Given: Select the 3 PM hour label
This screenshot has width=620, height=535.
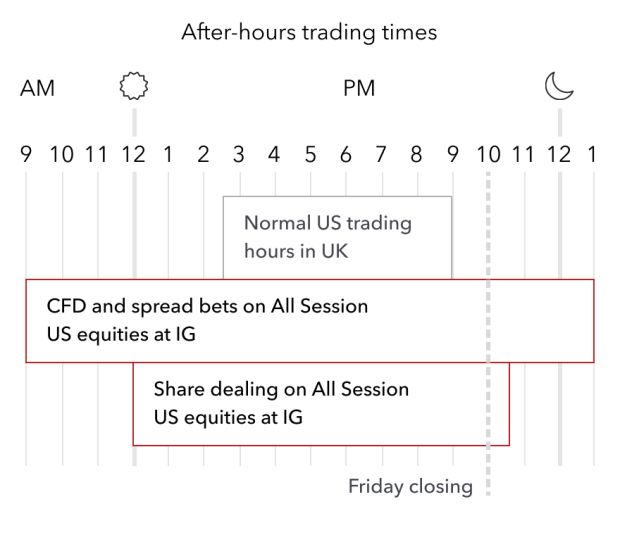Looking at the screenshot, I should (239, 154).
